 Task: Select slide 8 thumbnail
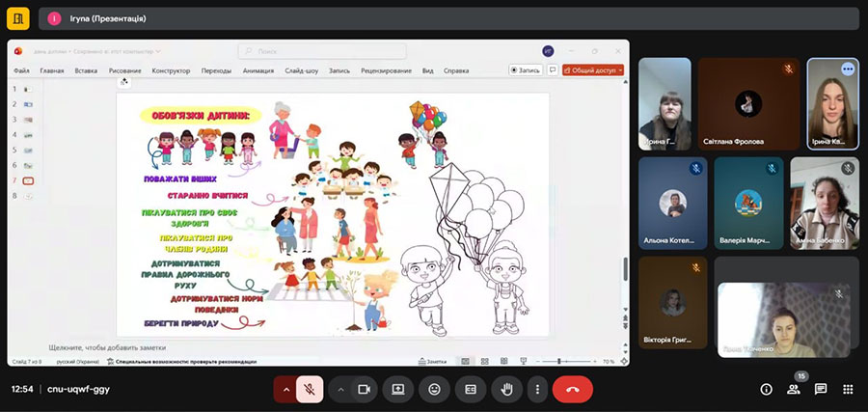point(28,196)
